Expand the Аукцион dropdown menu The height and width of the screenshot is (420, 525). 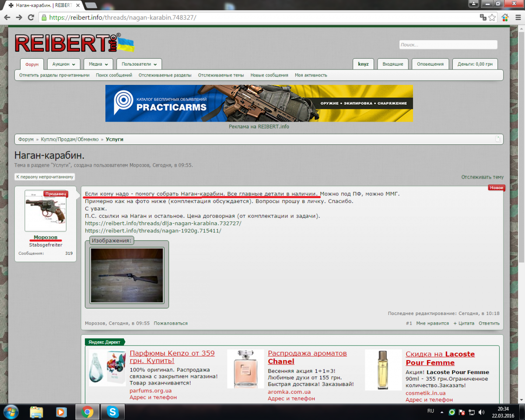(x=63, y=64)
